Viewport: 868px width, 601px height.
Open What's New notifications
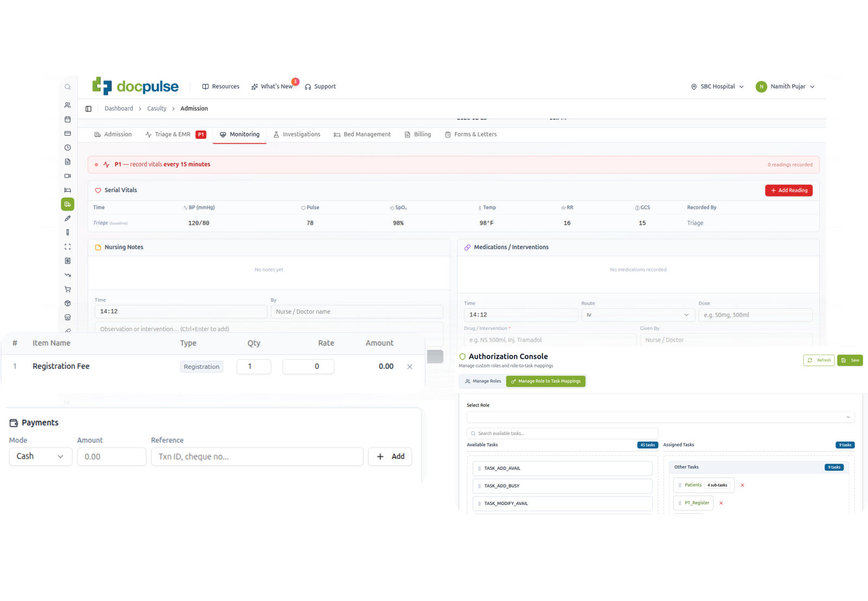coord(272,87)
